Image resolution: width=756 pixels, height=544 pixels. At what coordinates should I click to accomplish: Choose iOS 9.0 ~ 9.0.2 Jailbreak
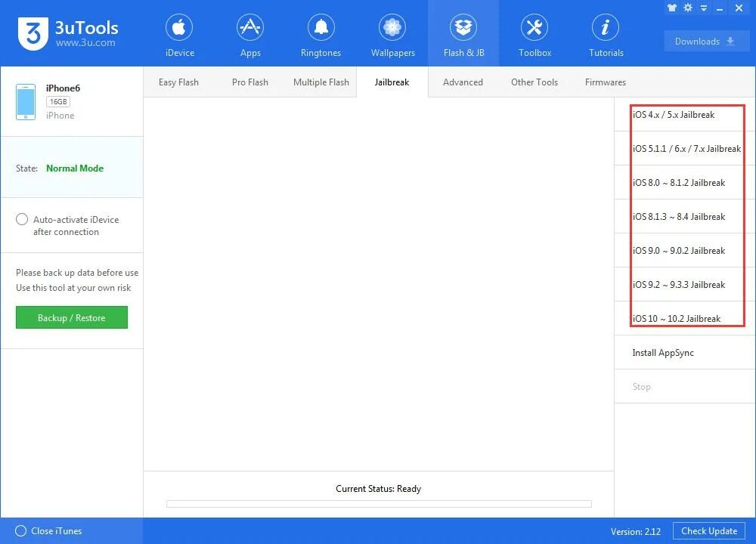pos(685,251)
